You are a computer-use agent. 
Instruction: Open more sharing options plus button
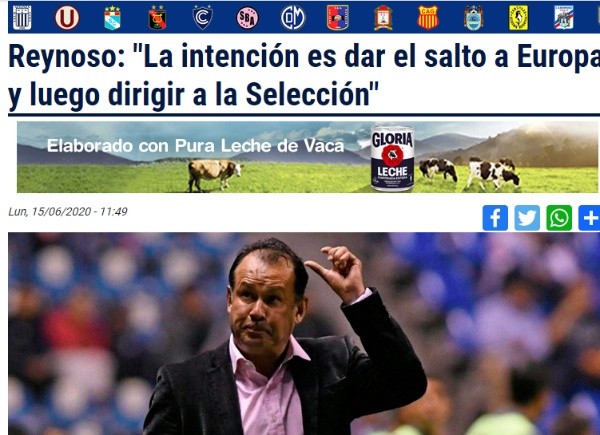[589, 218]
